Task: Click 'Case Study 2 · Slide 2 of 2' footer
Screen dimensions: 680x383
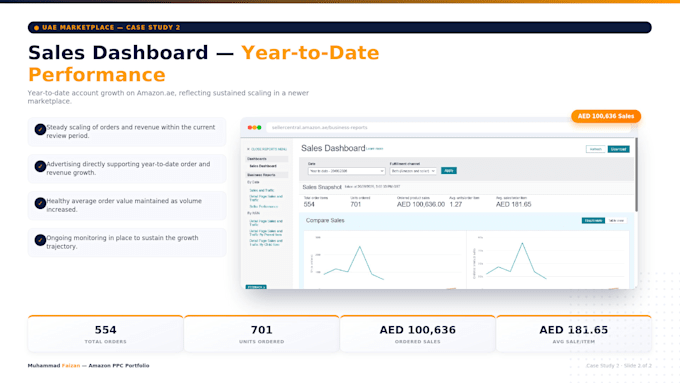Action: pyautogui.click(x=619, y=366)
